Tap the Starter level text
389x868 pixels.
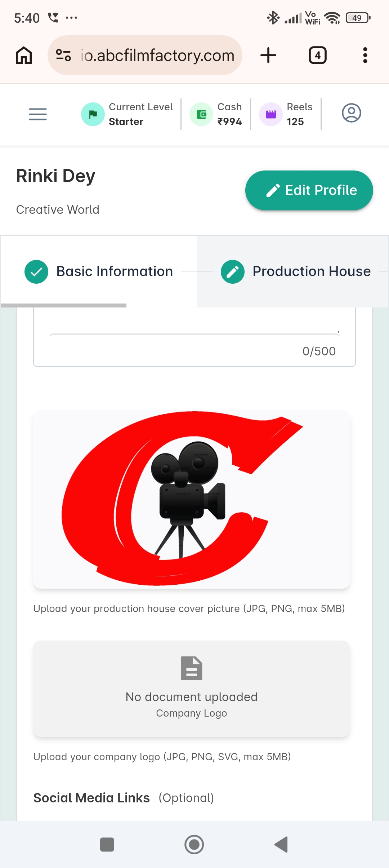pyautogui.click(x=126, y=122)
